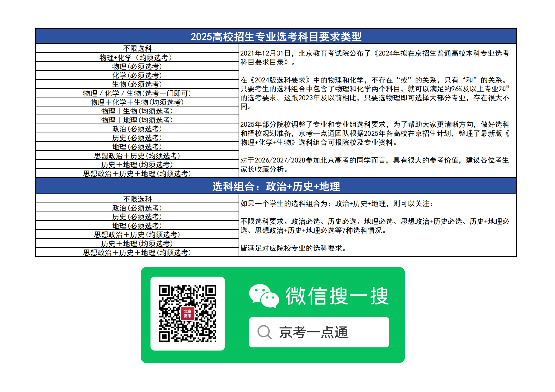555x392 pixels.
Task: Select 思想政治＋历史＋地理 row under the 2025高校招生 title
Action: coord(137,173)
